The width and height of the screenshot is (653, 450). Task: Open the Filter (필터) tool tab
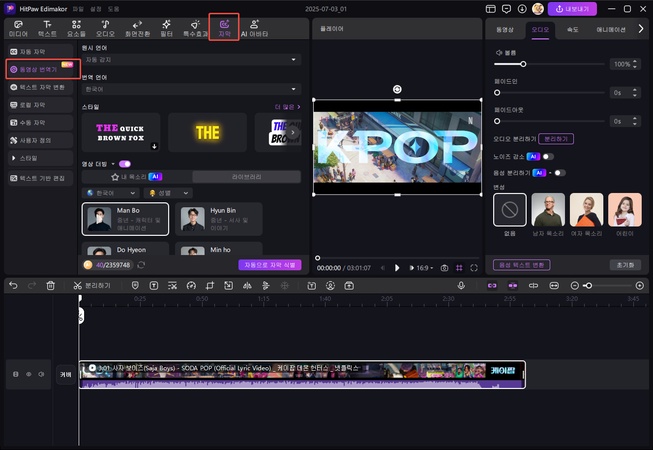coord(166,28)
